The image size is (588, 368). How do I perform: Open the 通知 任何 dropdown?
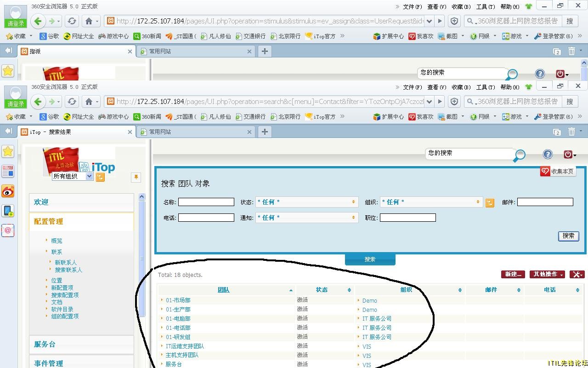pos(307,218)
